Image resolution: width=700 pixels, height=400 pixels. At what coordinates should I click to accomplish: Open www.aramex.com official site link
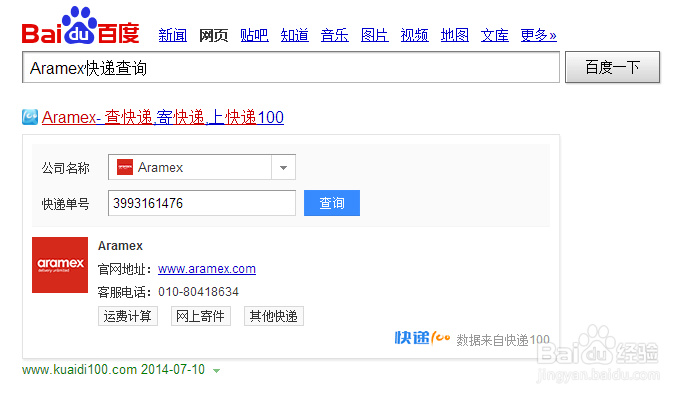pos(207,269)
